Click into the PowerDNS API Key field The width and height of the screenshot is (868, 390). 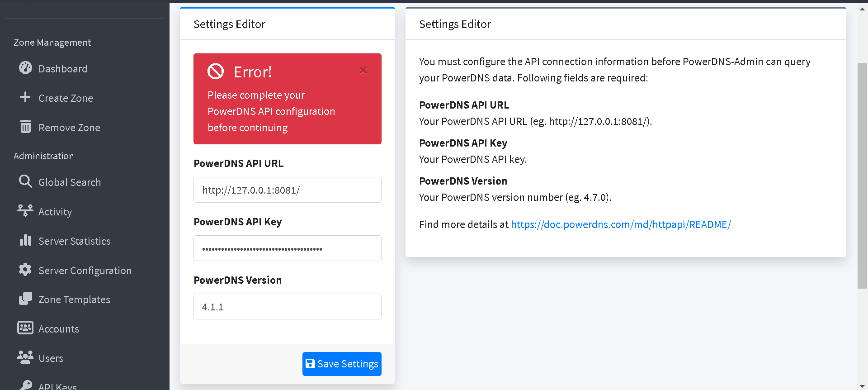[x=288, y=248]
